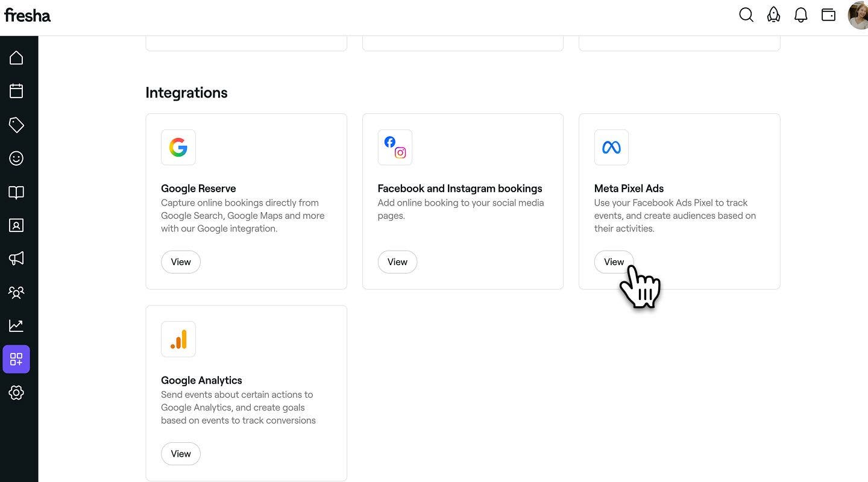Open the Clients smiley icon

click(16, 158)
